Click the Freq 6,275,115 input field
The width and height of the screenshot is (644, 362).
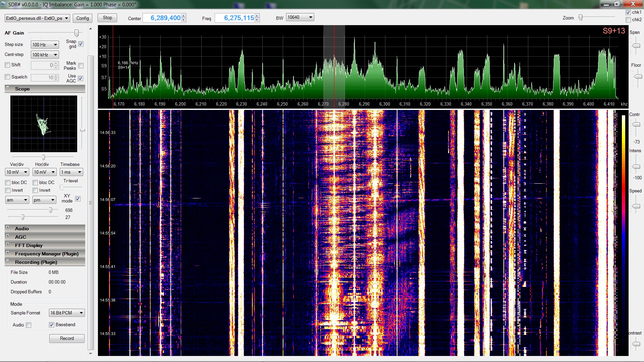235,18
